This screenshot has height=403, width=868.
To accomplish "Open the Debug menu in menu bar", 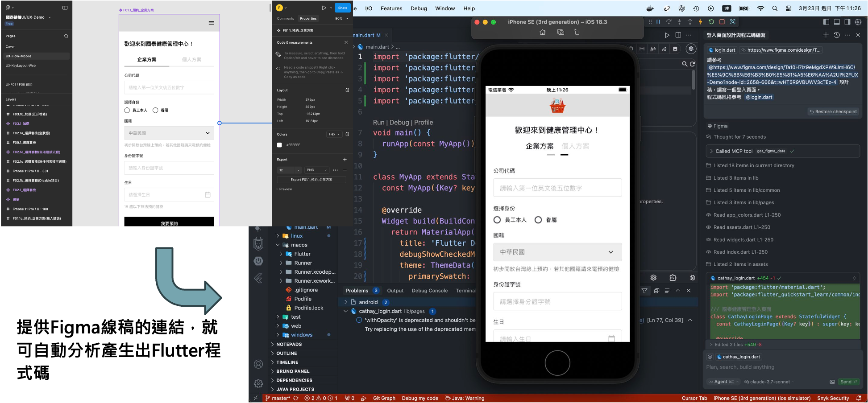I will point(419,8).
